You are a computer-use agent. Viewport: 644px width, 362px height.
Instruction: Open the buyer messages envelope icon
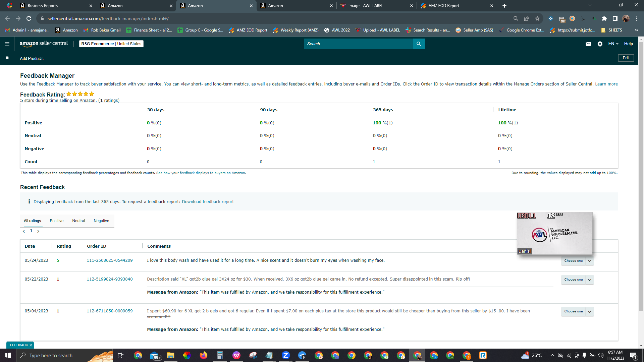[x=588, y=44]
